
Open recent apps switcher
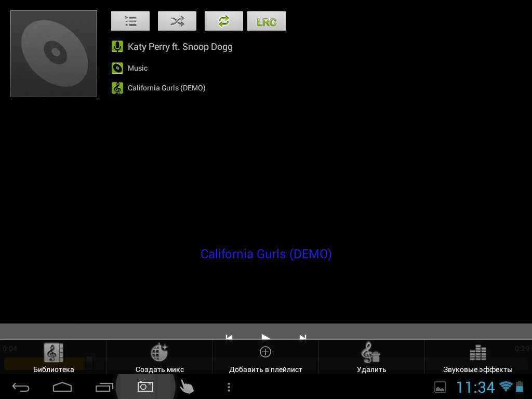click(104, 387)
